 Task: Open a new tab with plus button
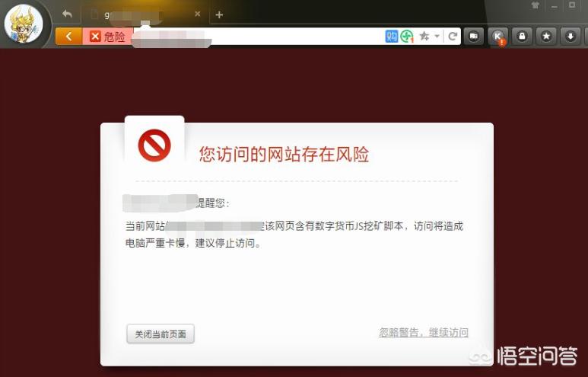point(219,14)
